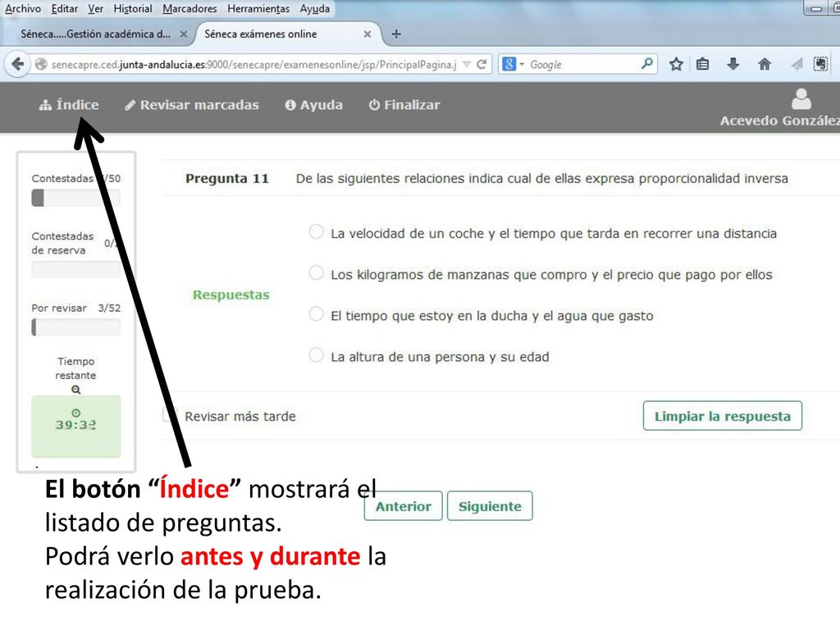The image size is (840, 630).
Task: Click the send/share arrow toolbar icon
Action: [797, 64]
